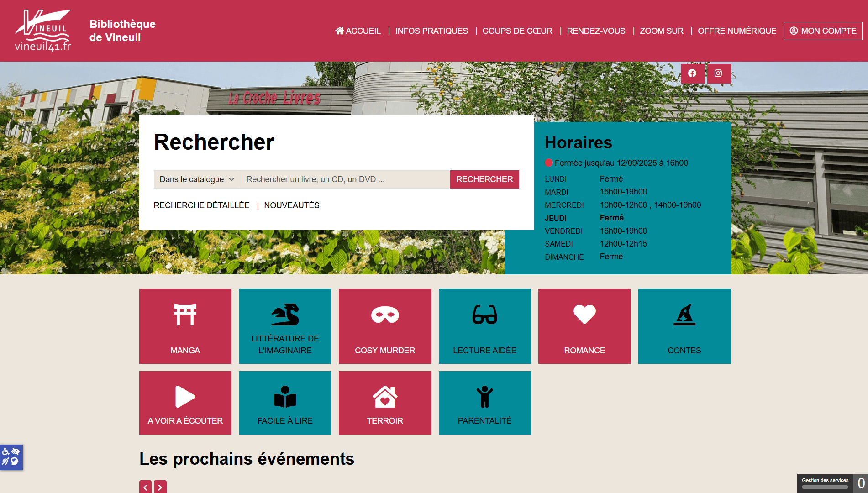This screenshot has width=868, height=493.
Task: Select the Cosy Murder mask tile
Action: click(x=384, y=326)
